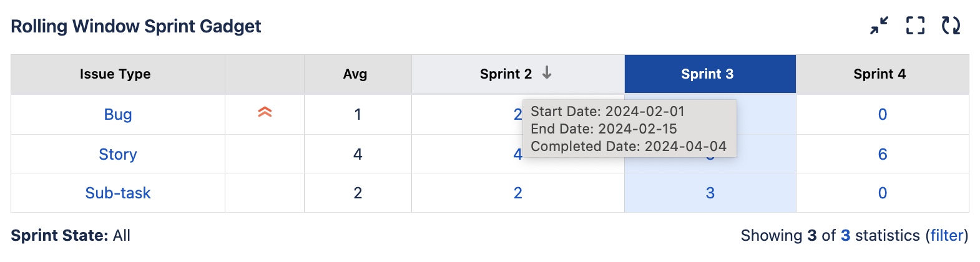Click the minimize gadget arrows icon

coord(880,26)
